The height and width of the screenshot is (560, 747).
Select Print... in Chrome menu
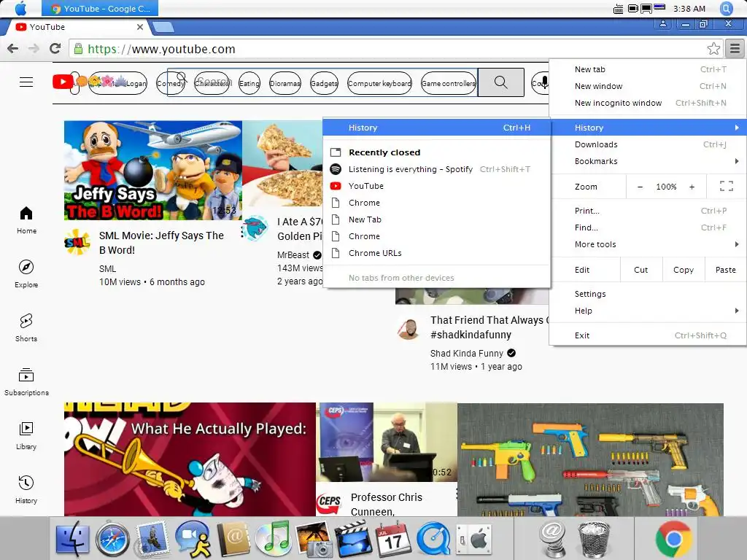pyautogui.click(x=647, y=211)
